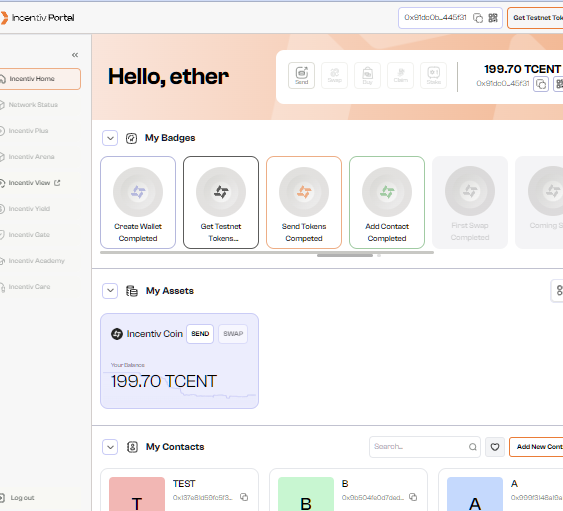563x511 pixels.
Task: Select the First Swap Completed badge
Action: click(x=470, y=202)
